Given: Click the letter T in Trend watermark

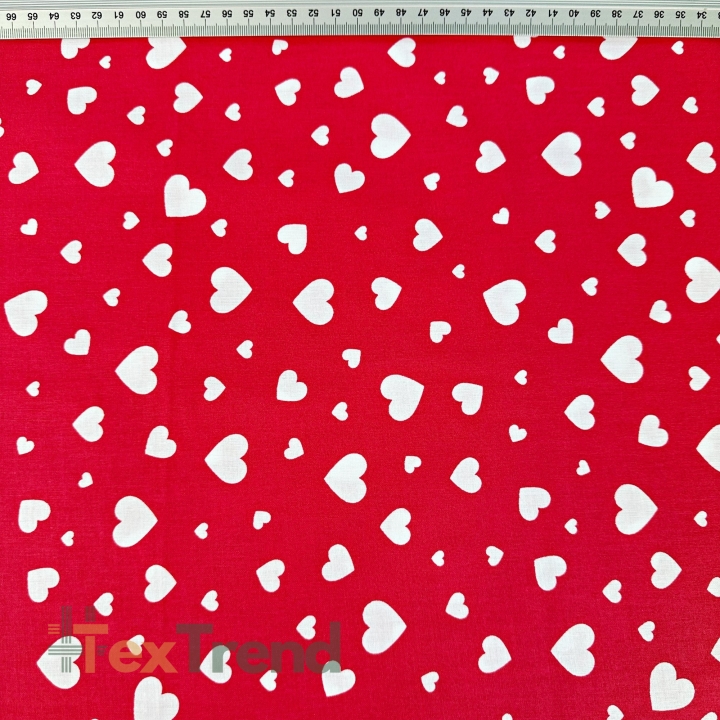Looking at the screenshot, I should (194, 647).
